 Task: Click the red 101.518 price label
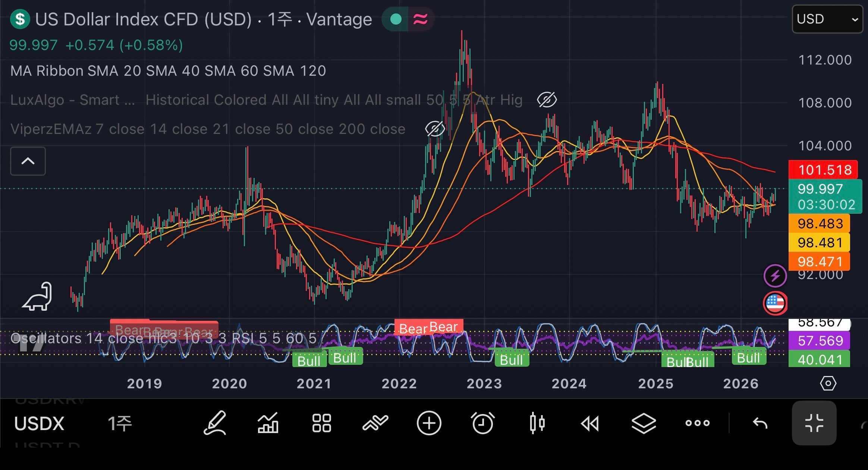[823, 170]
